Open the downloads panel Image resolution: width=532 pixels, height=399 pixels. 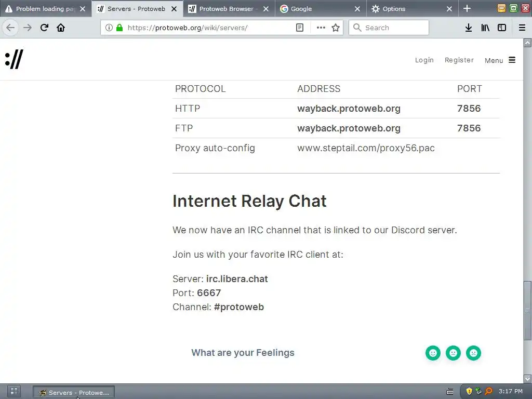pyautogui.click(x=469, y=28)
